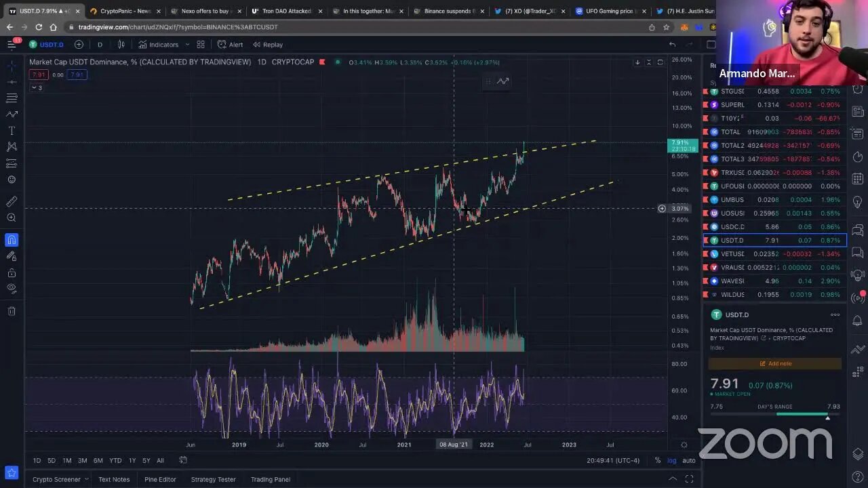The height and width of the screenshot is (488, 868).
Task: Select the brush and zigzag shapes tool
Action: pos(12,115)
